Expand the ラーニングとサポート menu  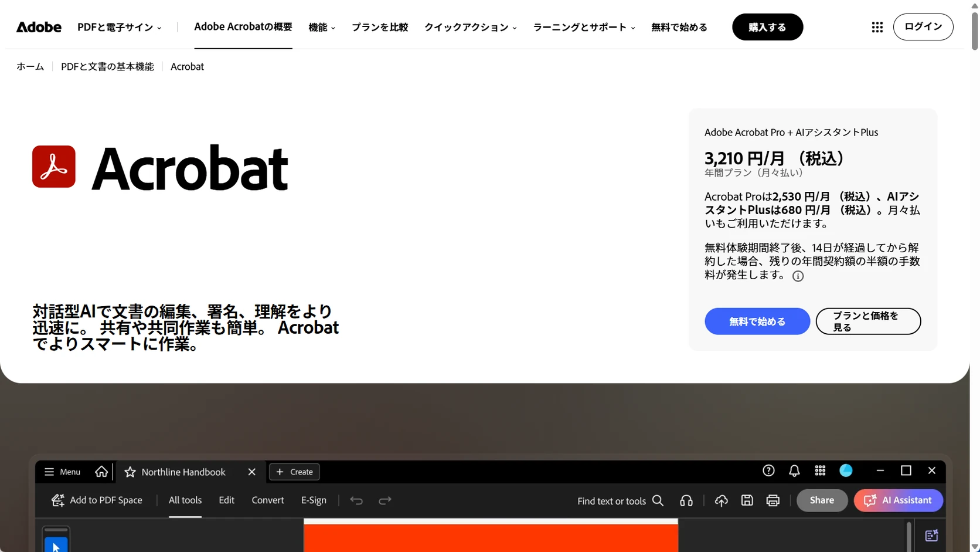(x=584, y=27)
